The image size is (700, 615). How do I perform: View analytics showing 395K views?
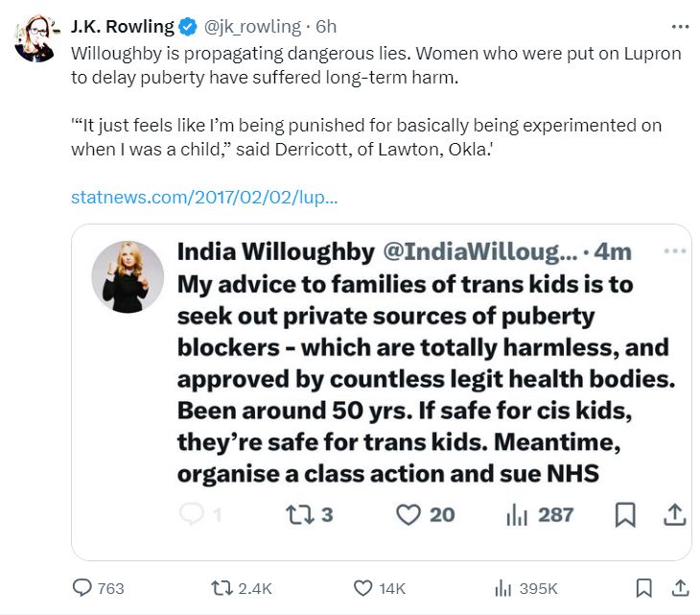pyautogui.click(x=525, y=588)
